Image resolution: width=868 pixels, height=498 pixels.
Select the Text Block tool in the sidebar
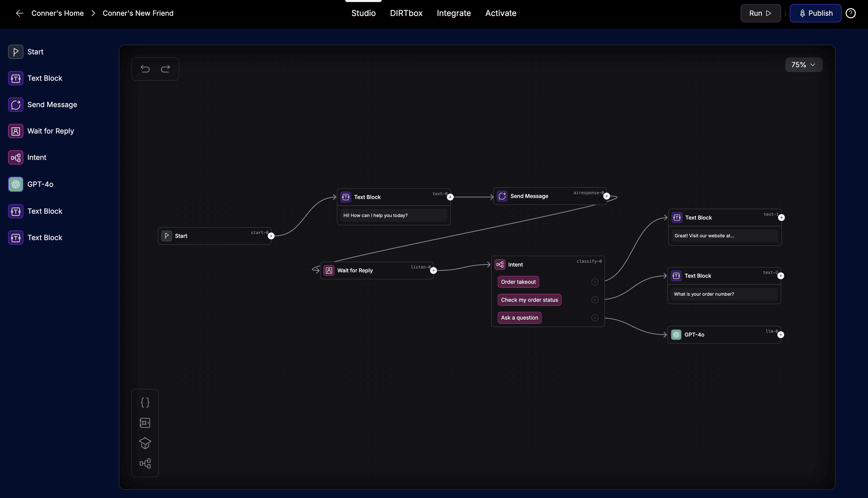45,78
